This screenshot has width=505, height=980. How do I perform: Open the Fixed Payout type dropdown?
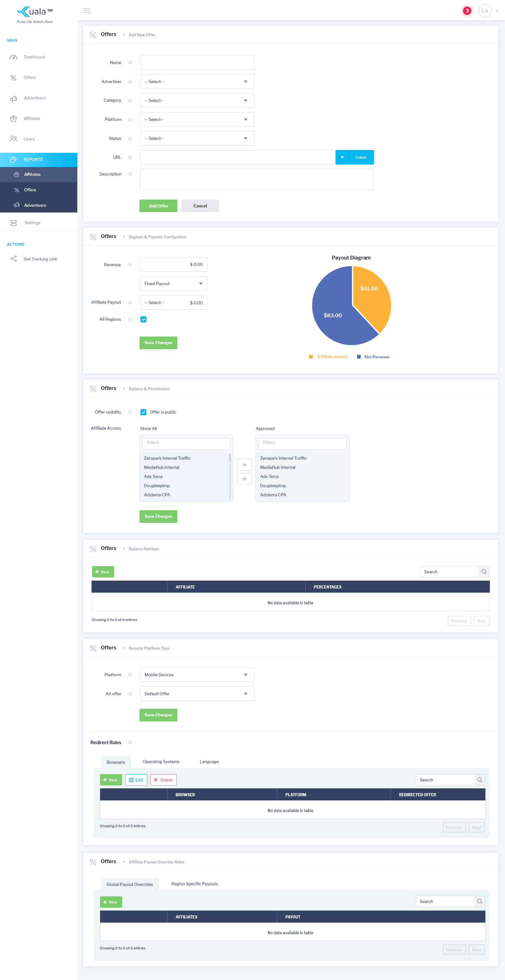173,284
